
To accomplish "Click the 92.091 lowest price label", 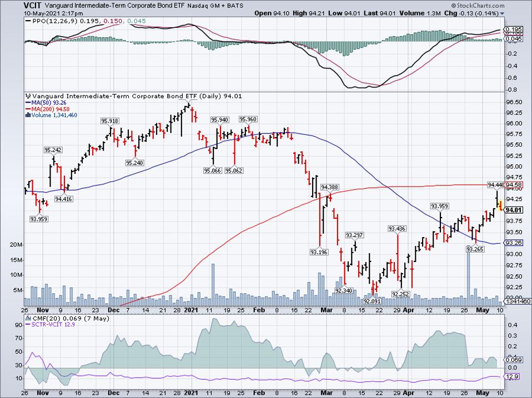I will point(372,301).
